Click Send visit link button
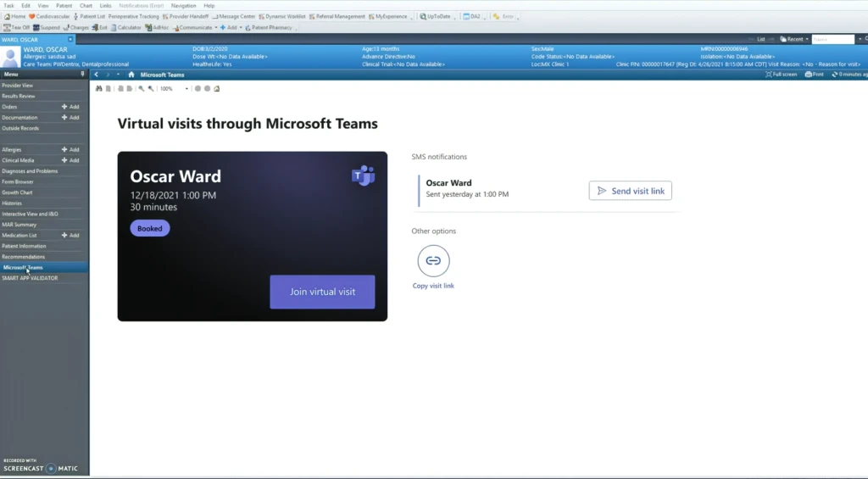The height and width of the screenshot is (479, 868). pyautogui.click(x=630, y=191)
